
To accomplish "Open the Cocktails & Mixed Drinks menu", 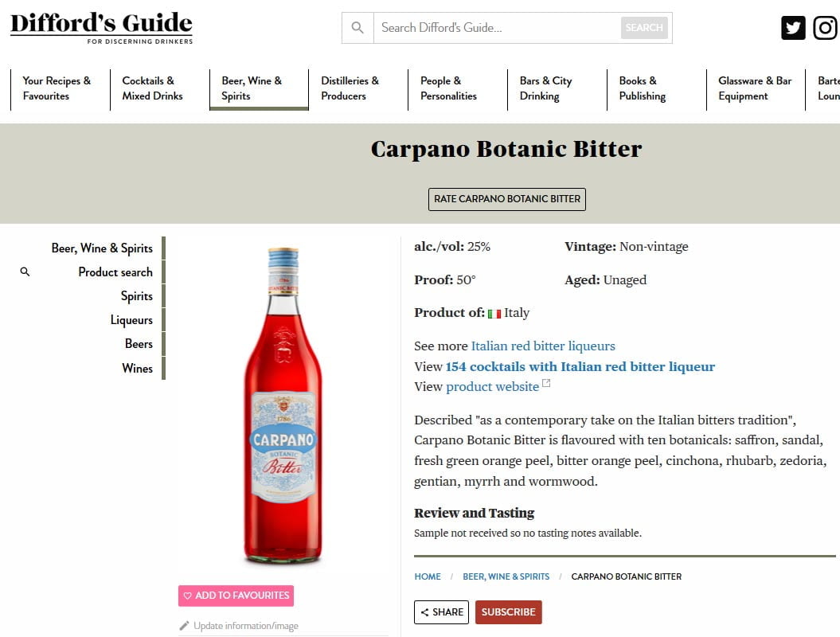I will click(x=160, y=89).
